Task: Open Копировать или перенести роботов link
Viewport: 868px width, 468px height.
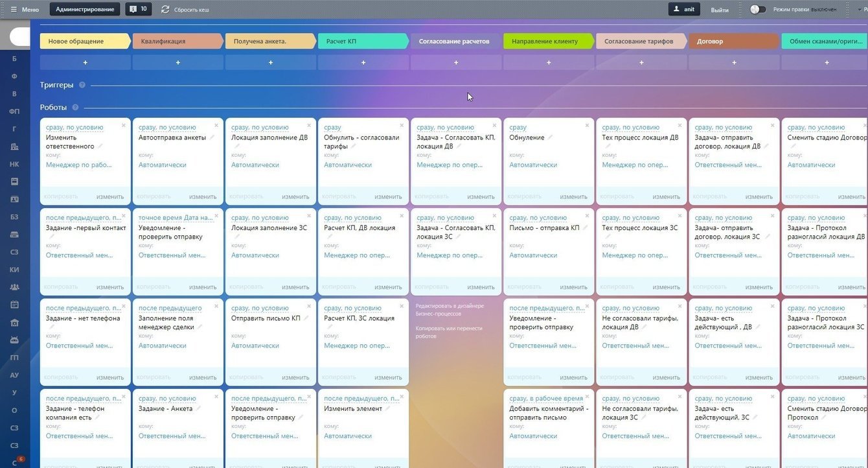Action: click(449, 332)
